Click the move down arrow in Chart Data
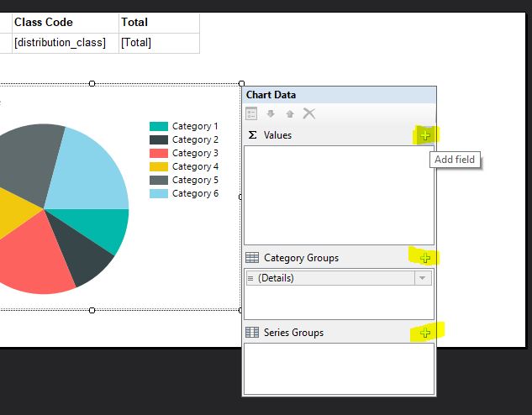The image size is (532, 415). [x=271, y=113]
